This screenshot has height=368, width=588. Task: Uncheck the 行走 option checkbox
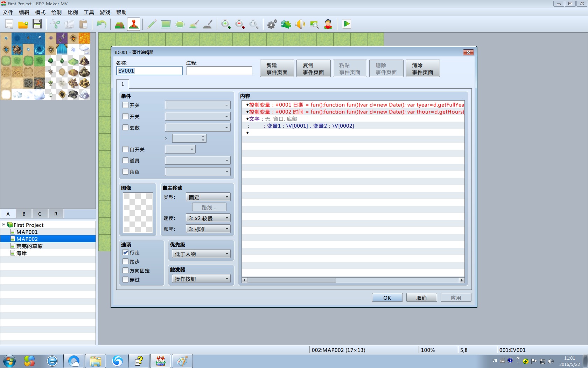[126, 252]
